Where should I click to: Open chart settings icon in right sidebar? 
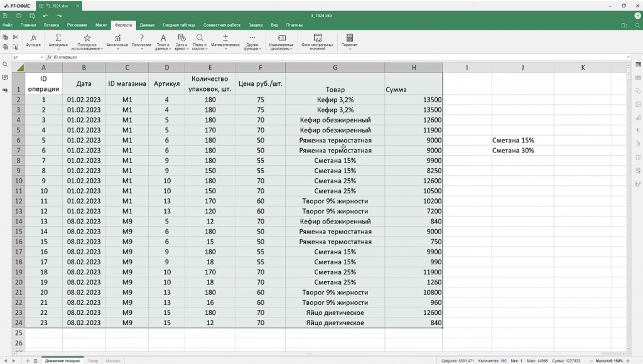tap(638, 117)
